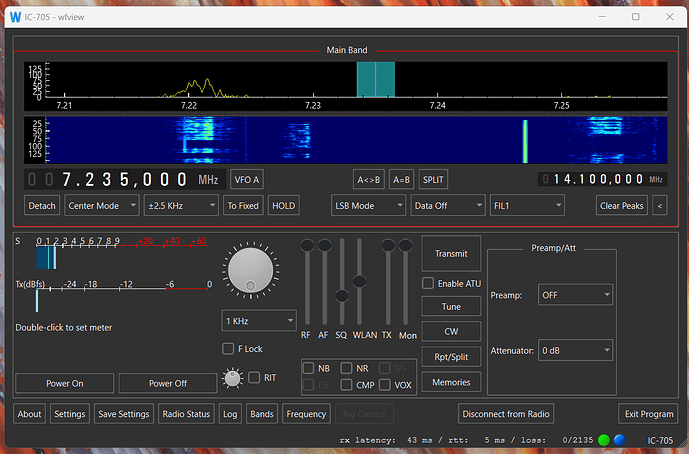Enable the F Lock checkbox

coord(228,349)
